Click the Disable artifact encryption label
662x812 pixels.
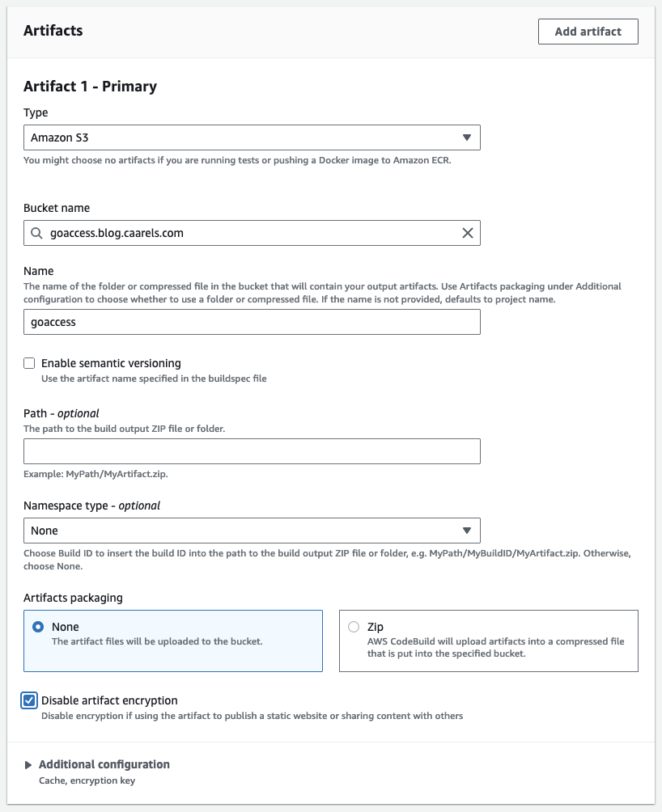pyautogui.click(x=109, y=700)
